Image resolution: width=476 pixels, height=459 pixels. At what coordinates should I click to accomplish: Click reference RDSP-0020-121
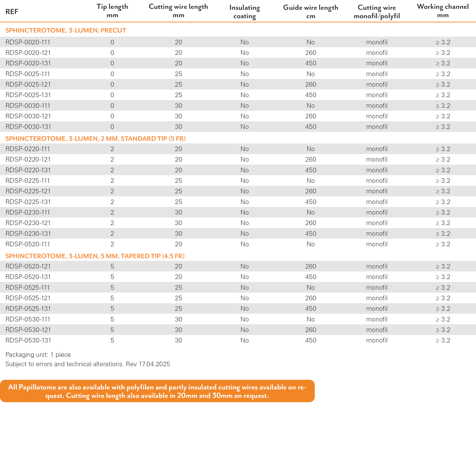click(28, 53)
